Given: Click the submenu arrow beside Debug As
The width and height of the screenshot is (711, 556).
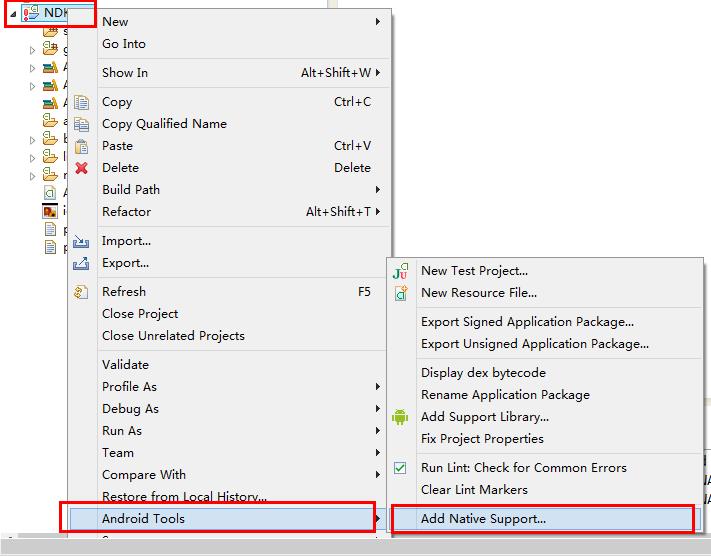Looking at the screenshot, I should pos(378,409).
